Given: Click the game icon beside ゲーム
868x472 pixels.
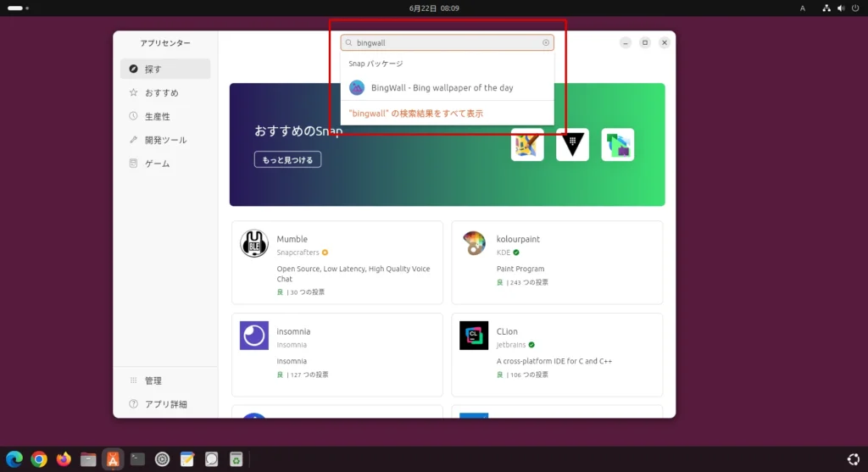Looking at the screenshot, I should 133,164.
